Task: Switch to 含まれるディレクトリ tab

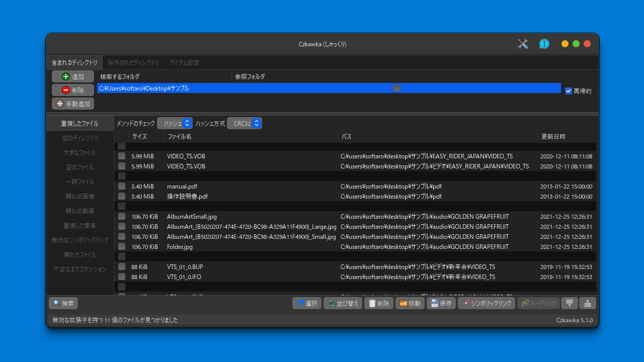Action: tap(74, 62)
